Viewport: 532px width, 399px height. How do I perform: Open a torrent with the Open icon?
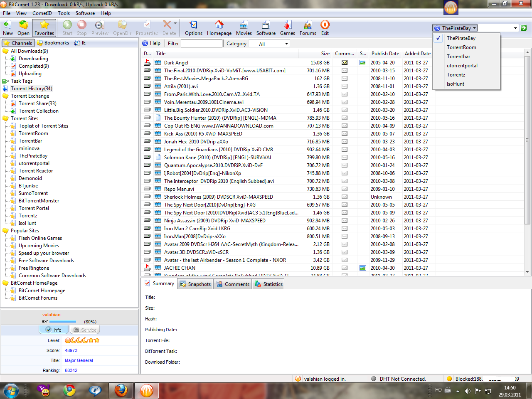[23, 28]
